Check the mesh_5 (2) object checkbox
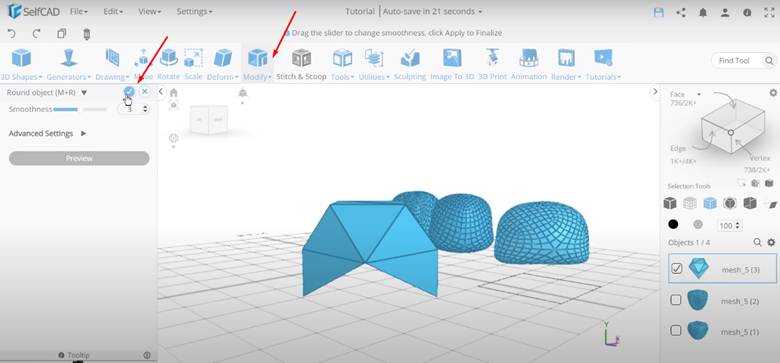Image resolution: width=780 pixels, height=363 pixels. click(676, 300)
